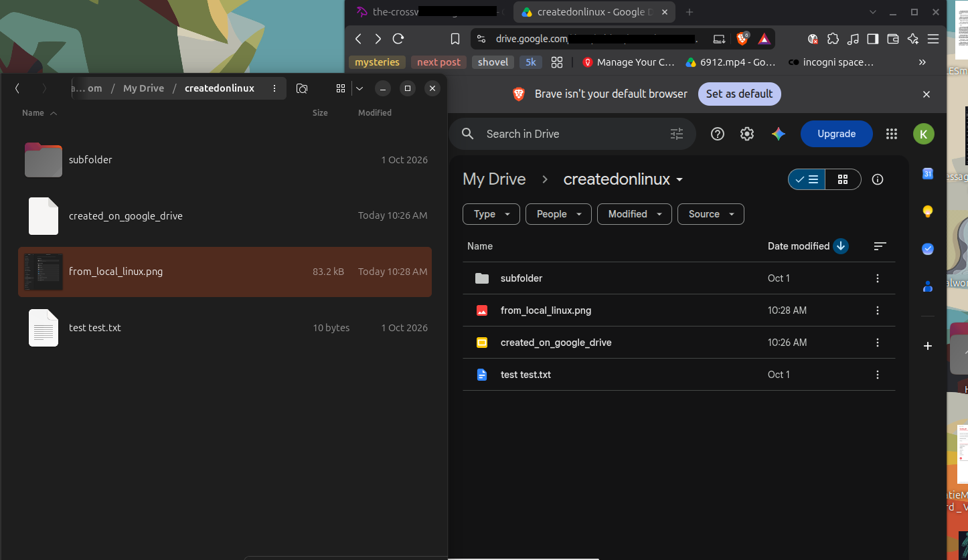The width and height of the screenshot is (968, 560).
Task: Click the Set as default button
Action: pos(739,94)
